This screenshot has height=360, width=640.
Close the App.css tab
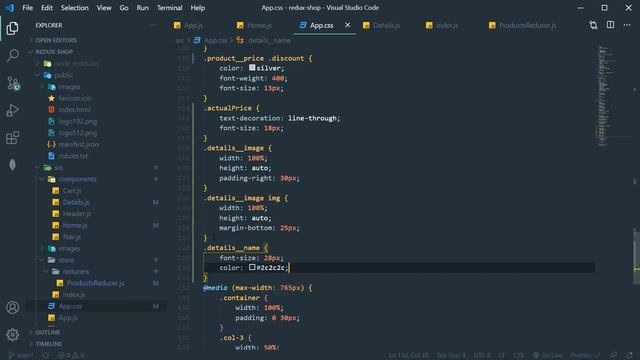[x=347, y=25]
